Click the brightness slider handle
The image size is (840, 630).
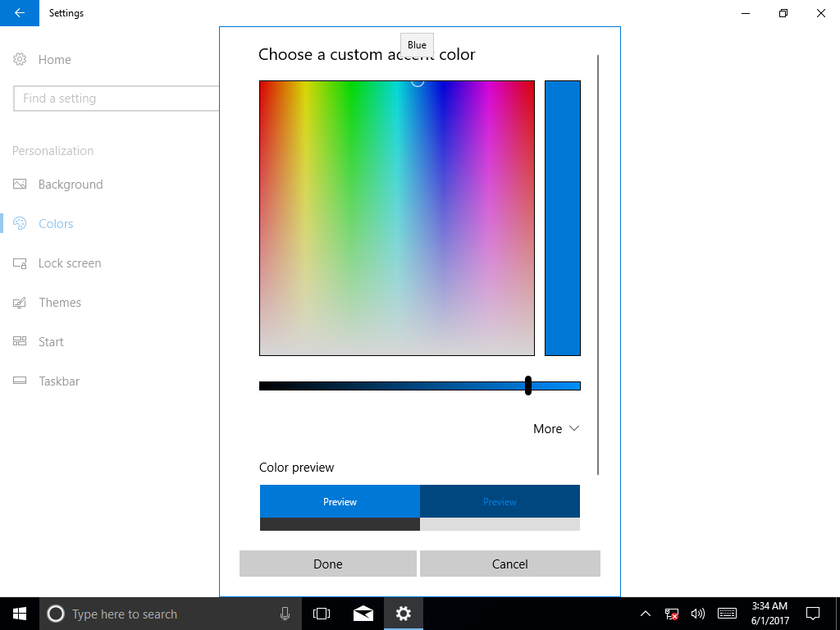(528, 386)
